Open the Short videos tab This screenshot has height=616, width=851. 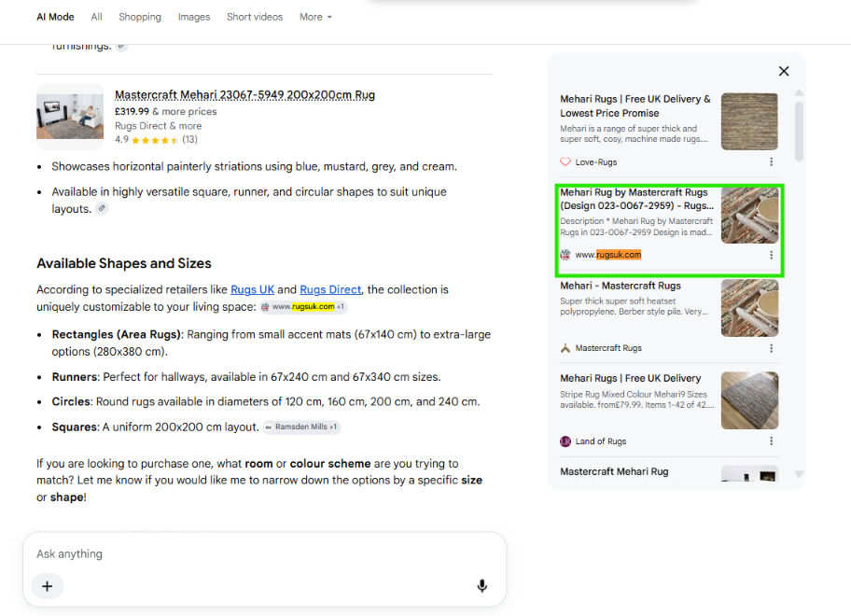pyautogui.click(x=255, y=17)
